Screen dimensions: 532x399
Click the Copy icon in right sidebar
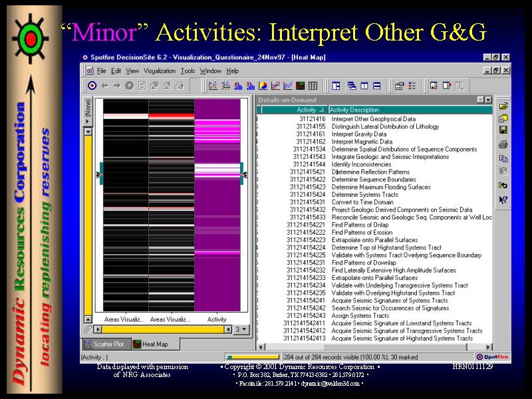(x=503, y=158)
